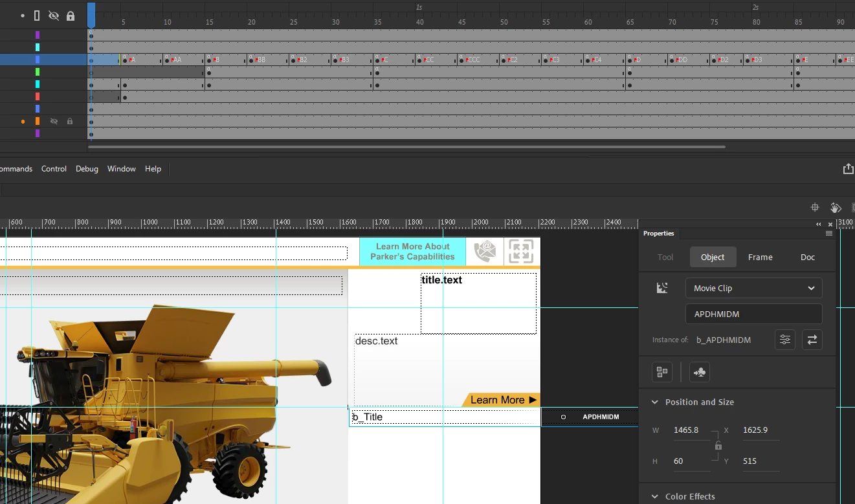Open the Movie Clip instance behavior dropdown
Screen dimensions: 855x504
tap(754, 288)
